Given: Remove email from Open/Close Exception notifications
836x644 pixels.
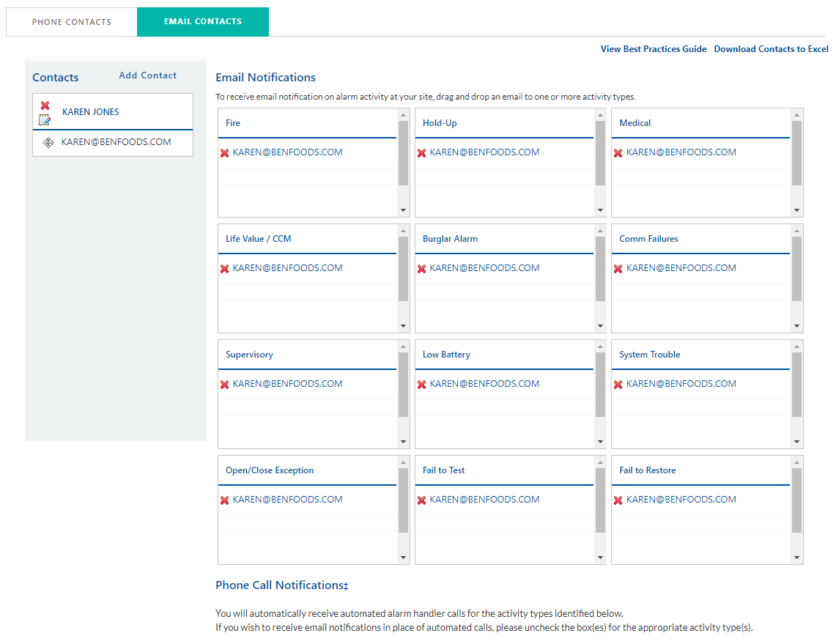Looking at the screenshot, I should point(225,500).
